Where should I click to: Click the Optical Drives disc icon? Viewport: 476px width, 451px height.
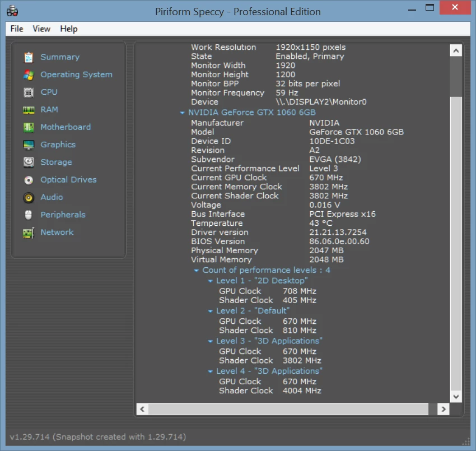tap(29, 180)
